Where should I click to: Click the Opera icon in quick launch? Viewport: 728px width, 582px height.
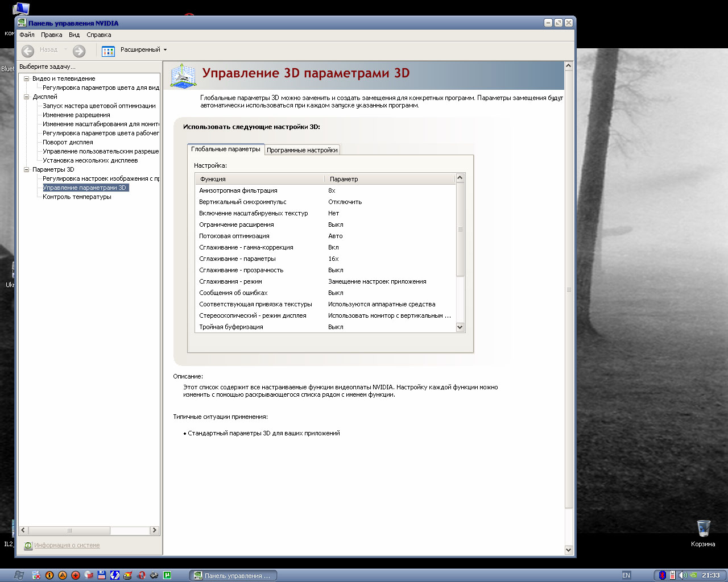(141, 575)
